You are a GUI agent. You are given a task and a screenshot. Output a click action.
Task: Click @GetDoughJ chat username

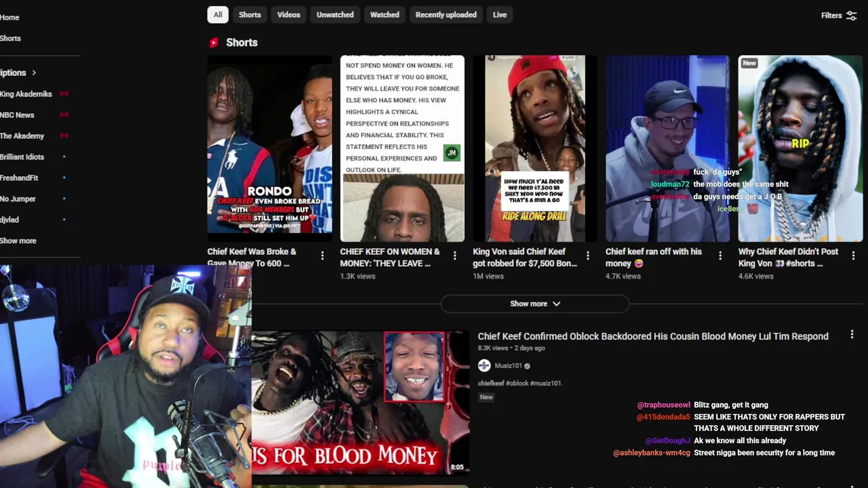point(668,441)
